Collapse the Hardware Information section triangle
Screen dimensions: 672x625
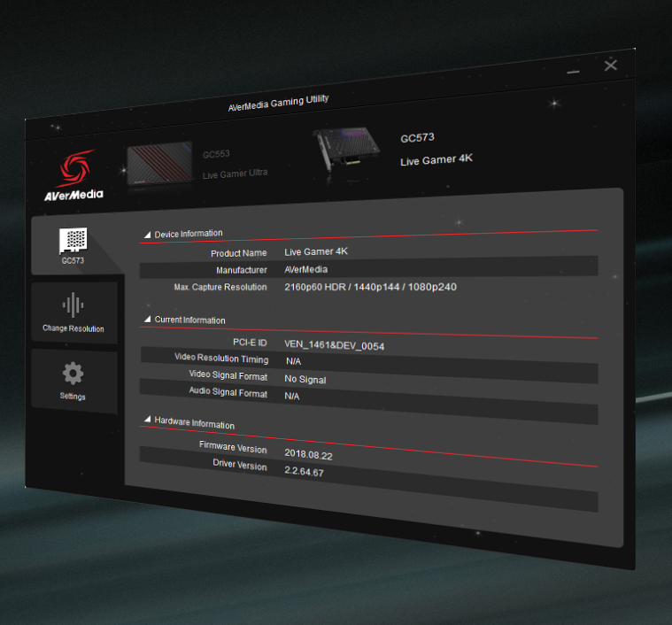pyautogui.click(x=147, y=421)
